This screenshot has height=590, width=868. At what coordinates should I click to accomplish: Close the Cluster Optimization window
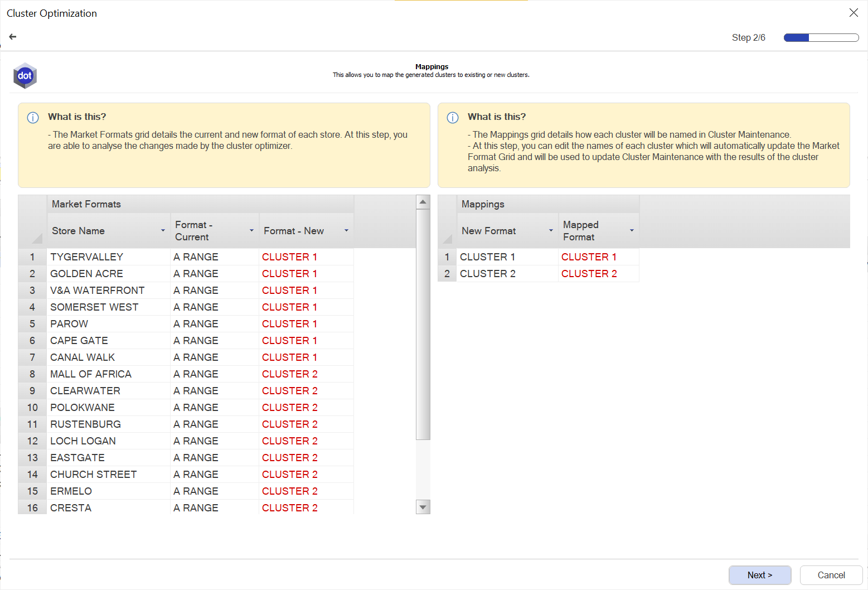tap(854, 13)
